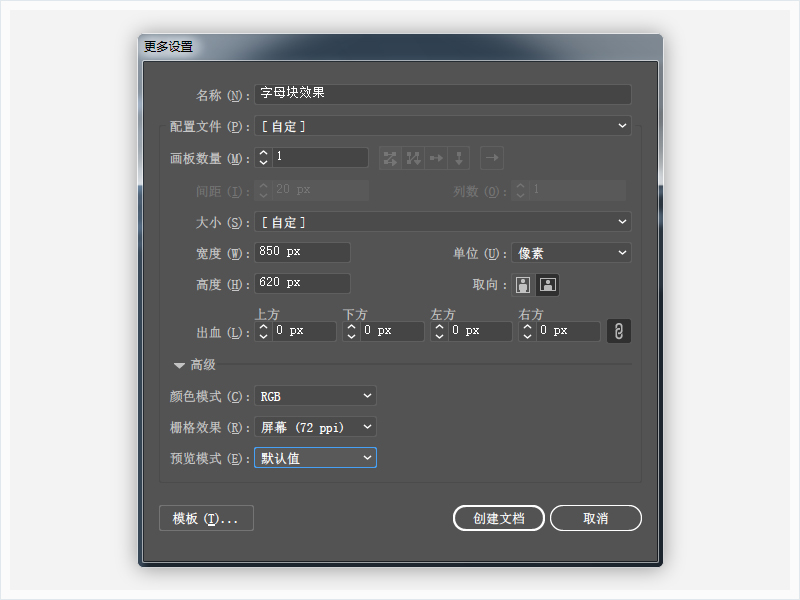Click grid by column artboard layout icon
The height and width of the screenshot is (600, 800).
point(413,158)
